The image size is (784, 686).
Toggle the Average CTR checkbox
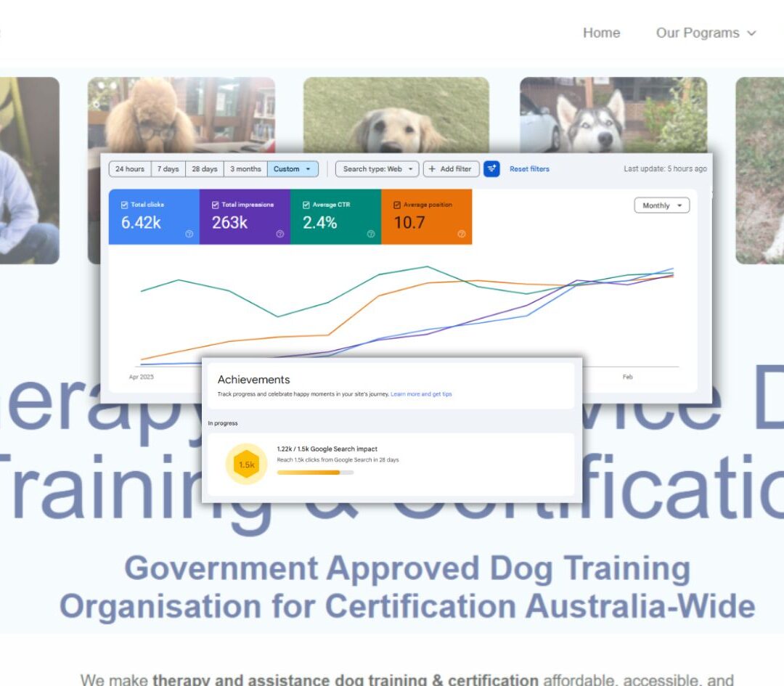(x=306, y=205)
